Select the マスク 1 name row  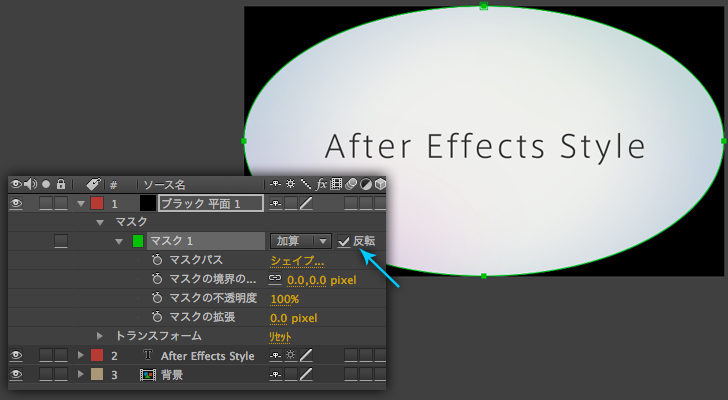pyautogui.click(x=206, y=241)
